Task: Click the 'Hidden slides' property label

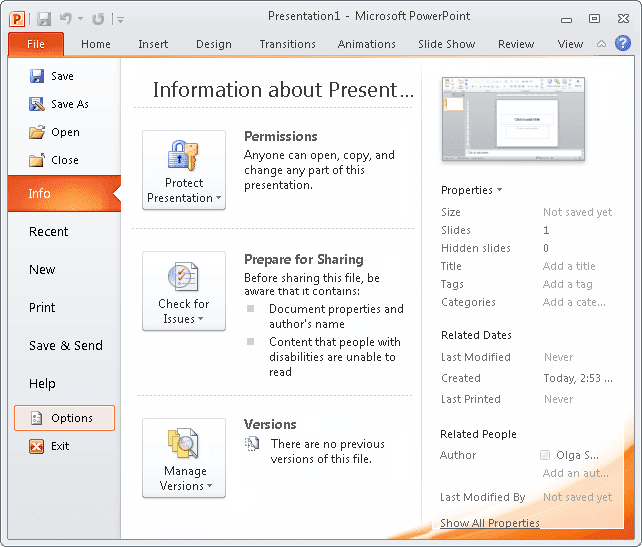Action: (x=476, y=248)
